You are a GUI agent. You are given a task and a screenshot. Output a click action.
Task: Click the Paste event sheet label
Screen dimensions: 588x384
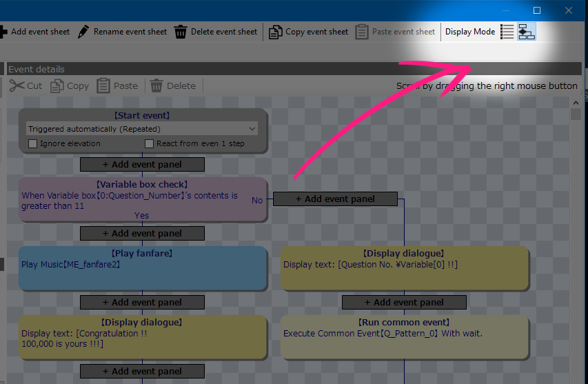403,32
